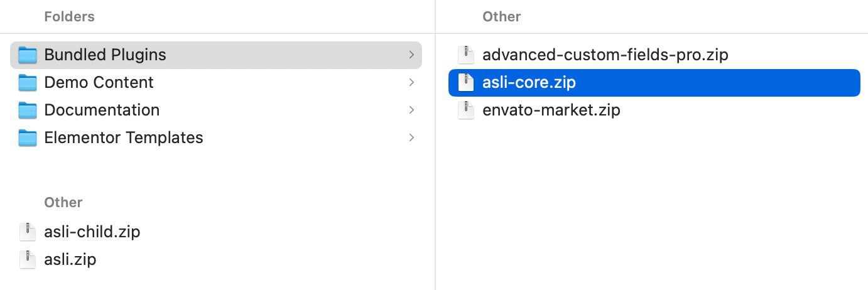868x290 pixels.
Task: Select the asli.zip file name
Action: [x=70, y=260]
